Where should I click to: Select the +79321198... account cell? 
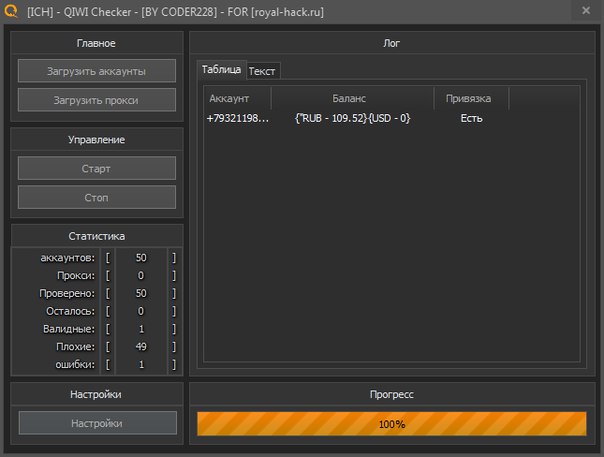pyautogui.click(x=237, y=118)
